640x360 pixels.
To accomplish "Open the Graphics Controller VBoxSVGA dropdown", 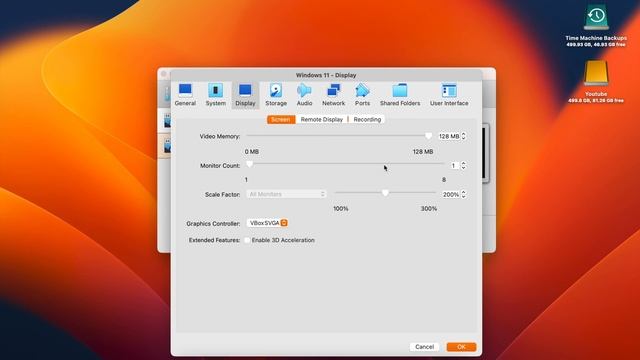I will [x=267, y=223].
